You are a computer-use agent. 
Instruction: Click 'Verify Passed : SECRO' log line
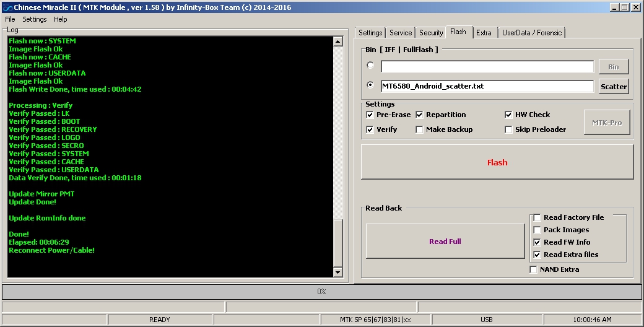pos(46,146)
